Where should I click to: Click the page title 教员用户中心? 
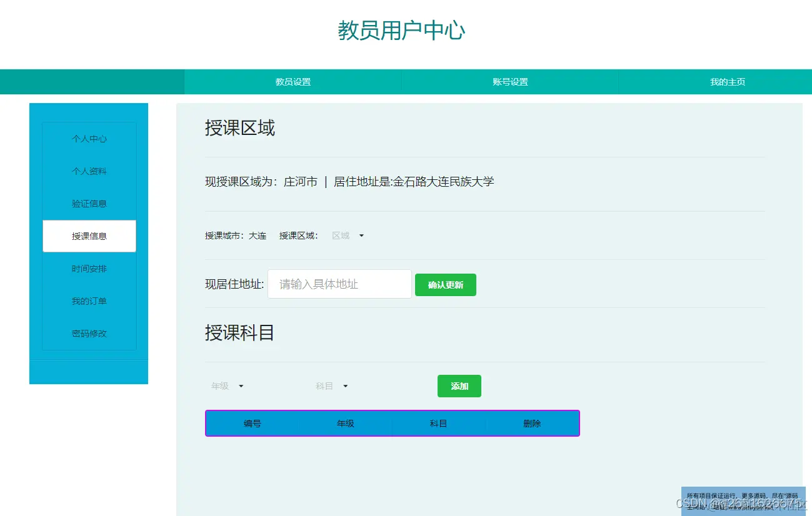click(x=401, y=31)
